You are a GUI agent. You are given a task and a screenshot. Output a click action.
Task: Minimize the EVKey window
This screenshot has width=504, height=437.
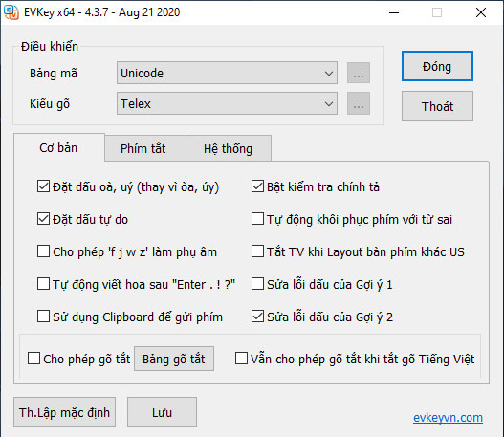(x=394, y=12)
